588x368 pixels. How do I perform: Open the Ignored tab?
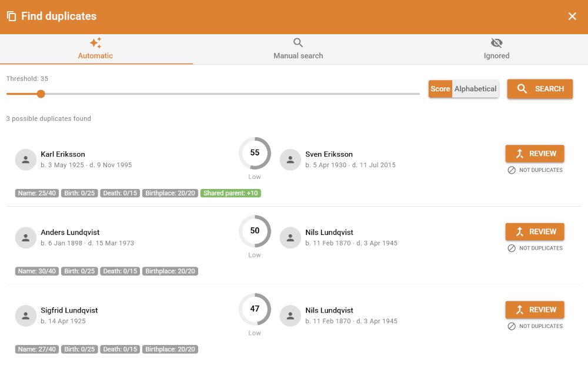(x=496, y=49)
